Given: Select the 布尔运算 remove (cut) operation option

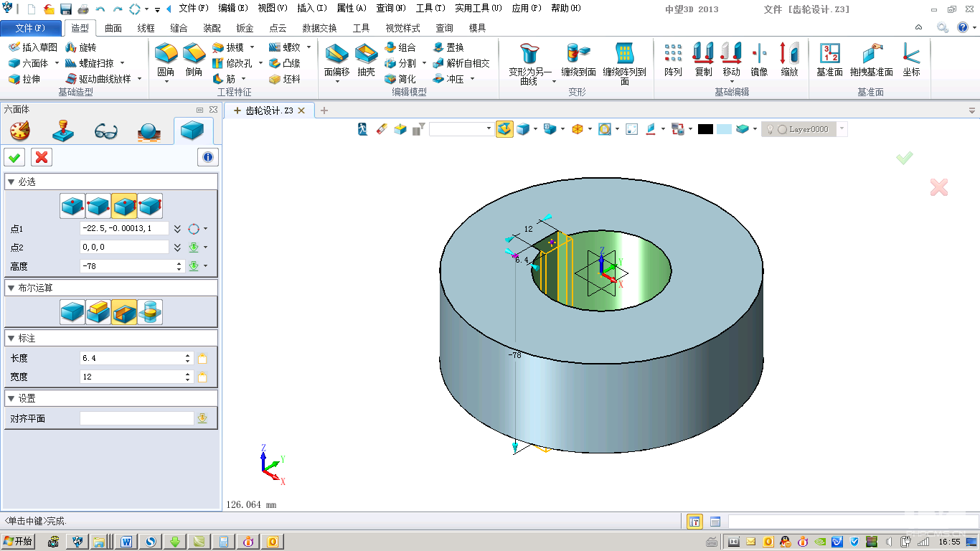Looking at the screenshot, I should [124, 312].
